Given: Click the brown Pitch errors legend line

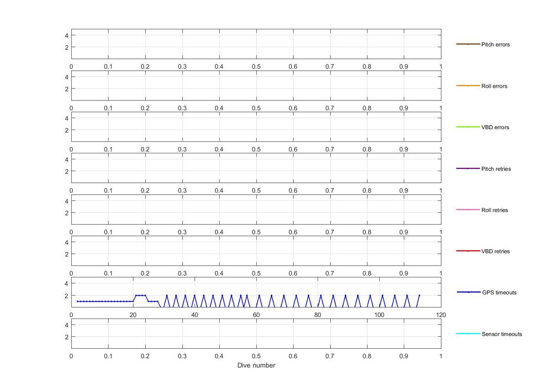Looking at the screenshot, I should pyautogui.click(x=468, y=44).
